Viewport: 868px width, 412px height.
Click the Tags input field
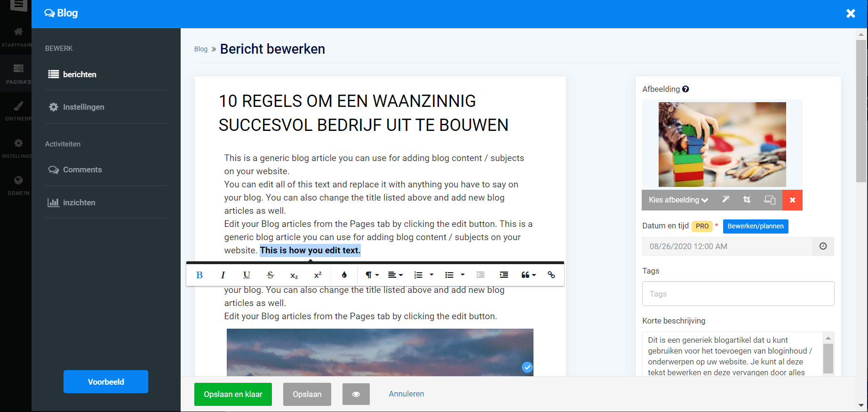(x=738, y=294)
